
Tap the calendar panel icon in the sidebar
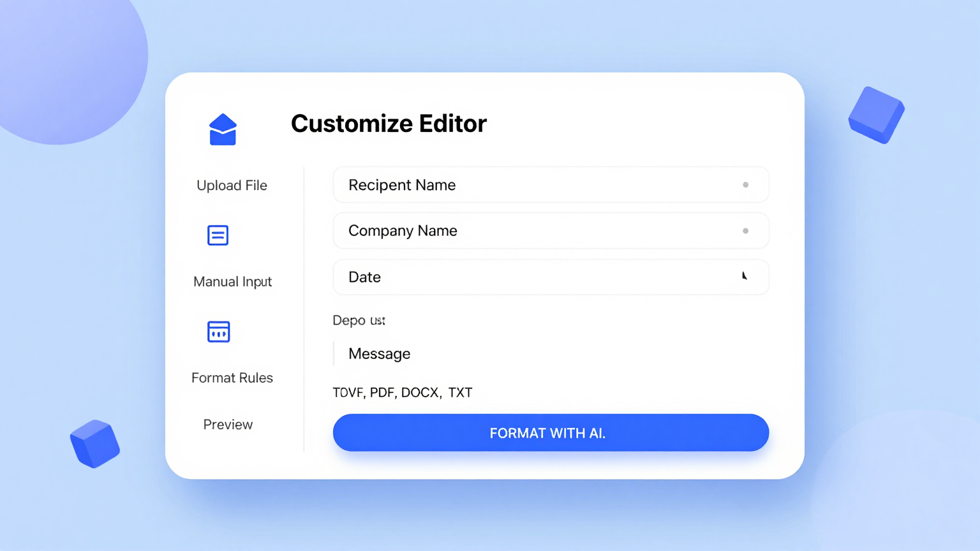click(x=218, y=331)
